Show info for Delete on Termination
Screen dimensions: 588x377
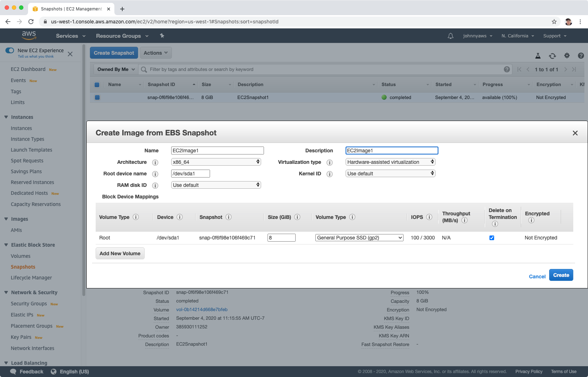tap(495, 224)
